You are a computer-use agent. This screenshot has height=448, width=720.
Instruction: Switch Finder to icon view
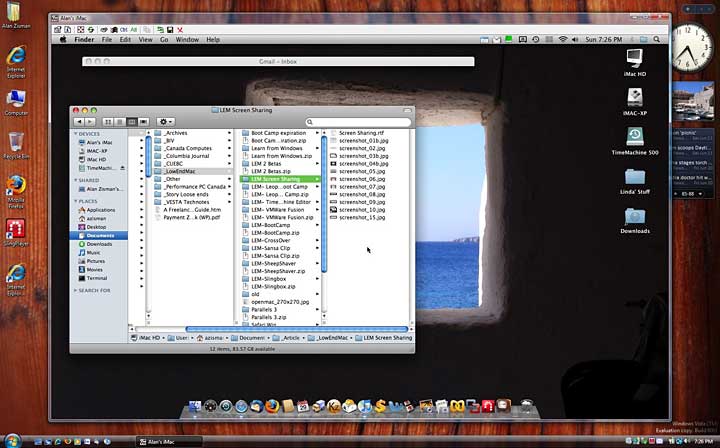coord(108,122)
